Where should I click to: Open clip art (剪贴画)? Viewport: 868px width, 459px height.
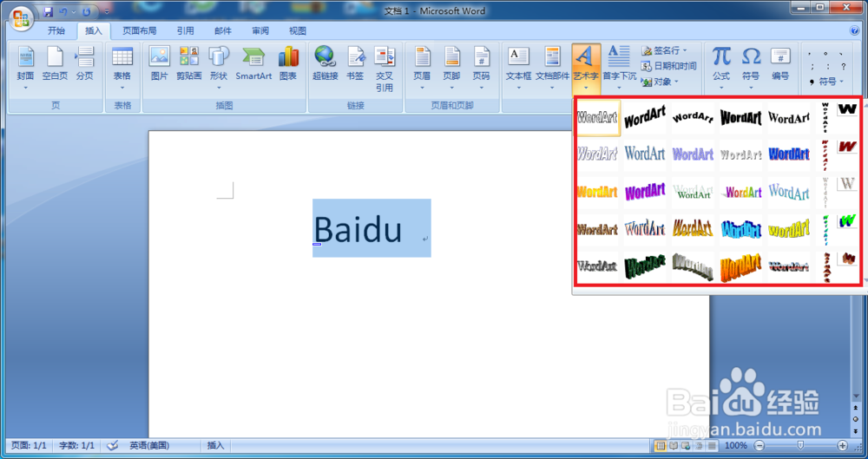tap(188, 64)
